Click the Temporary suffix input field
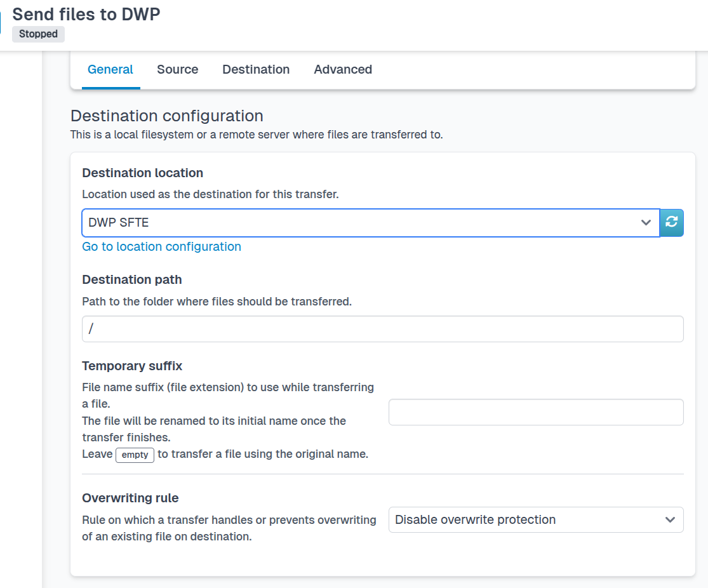This screenshot has width=708, height=588. point(535,412)
